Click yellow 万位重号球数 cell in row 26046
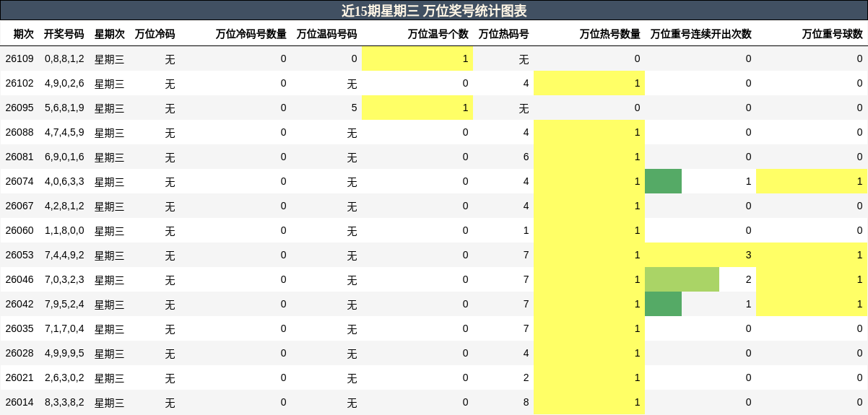Viewport: 868px width, 415px height. [x=812, y=279]
